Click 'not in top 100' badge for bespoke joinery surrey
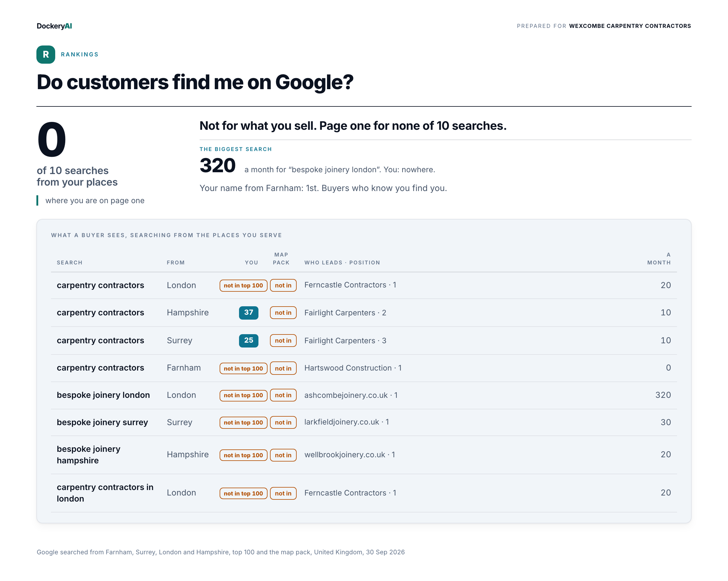The height and width of the screenshot is (581, 728). (243, 422)
